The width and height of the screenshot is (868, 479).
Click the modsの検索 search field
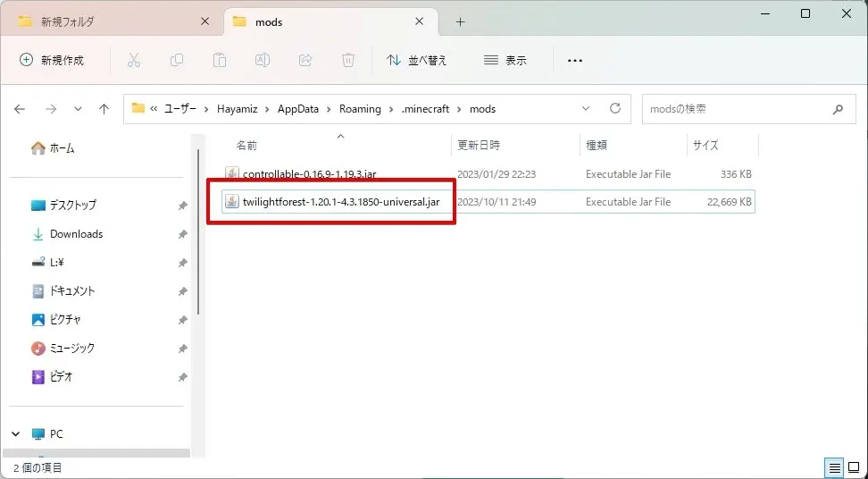737,109
